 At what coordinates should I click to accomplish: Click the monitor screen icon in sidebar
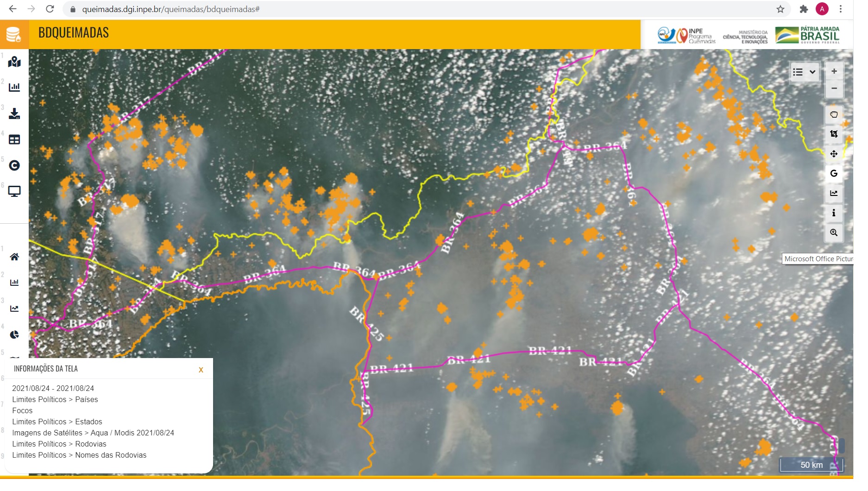coord(14,191)
